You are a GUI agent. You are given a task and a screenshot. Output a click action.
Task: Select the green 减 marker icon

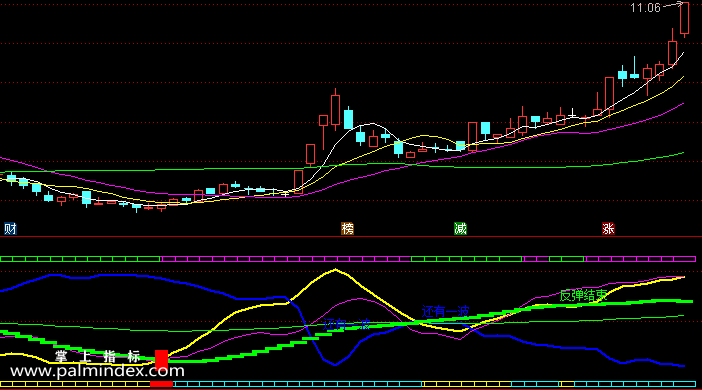coord(460,229)
